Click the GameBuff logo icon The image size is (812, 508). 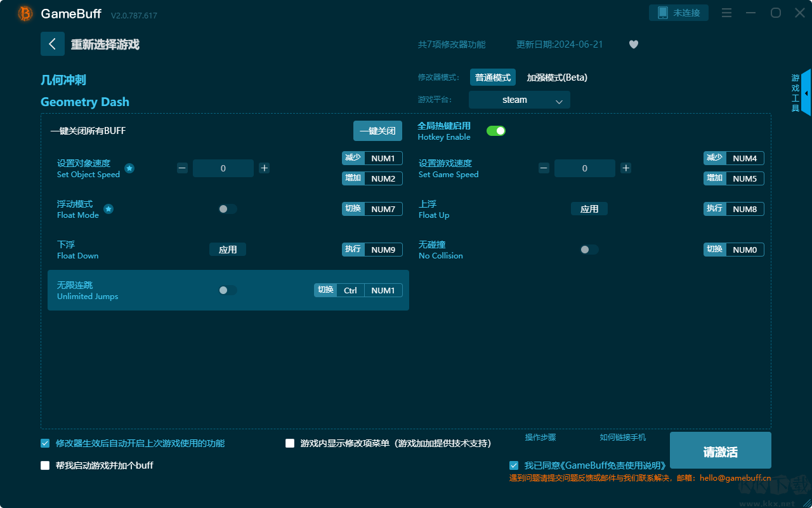tap(25, 13)
